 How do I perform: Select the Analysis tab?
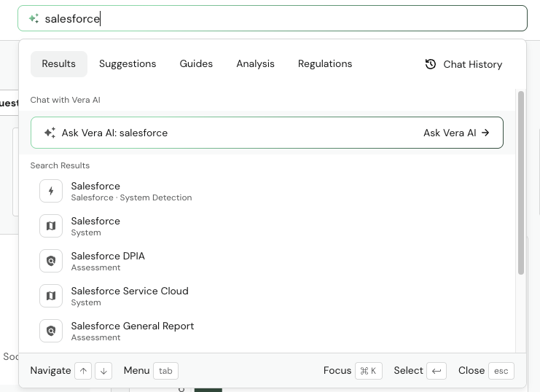[x=255, y=64]
